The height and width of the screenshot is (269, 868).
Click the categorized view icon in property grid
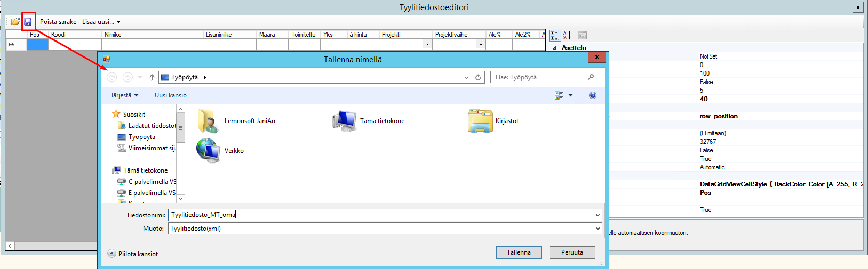555,35
